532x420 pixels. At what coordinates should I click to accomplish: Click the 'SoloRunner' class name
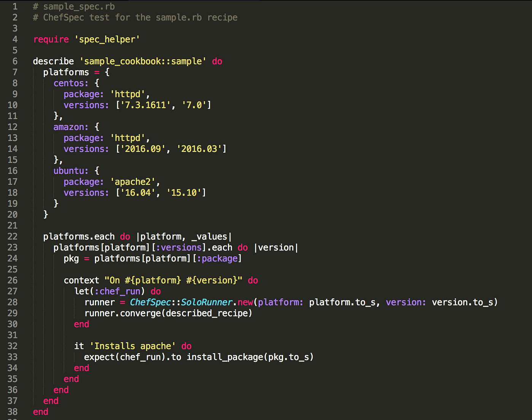click(x=207, y=302)
